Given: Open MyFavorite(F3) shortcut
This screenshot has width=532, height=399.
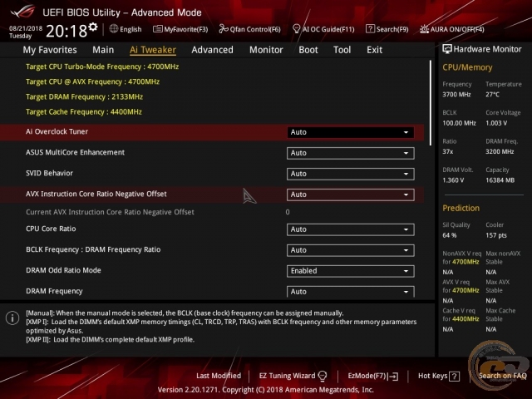Looking at the screenshot, I should click(x=180, y=29).
